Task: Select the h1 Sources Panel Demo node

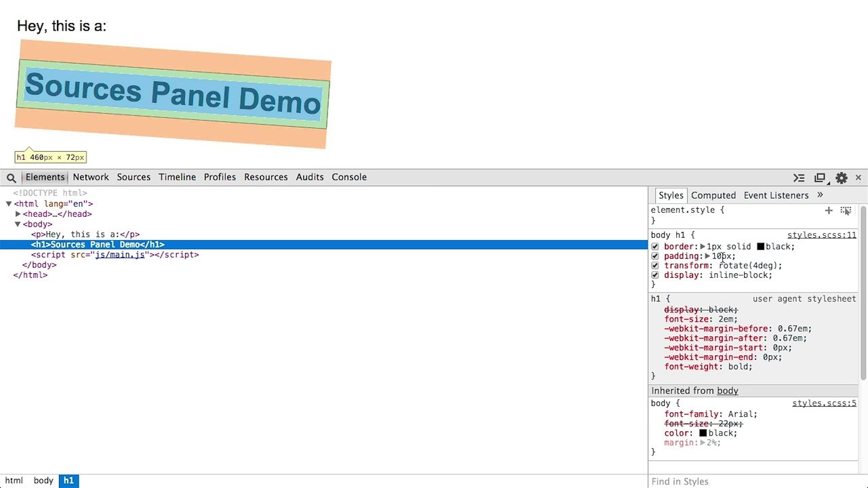Action: pos(98,245)
